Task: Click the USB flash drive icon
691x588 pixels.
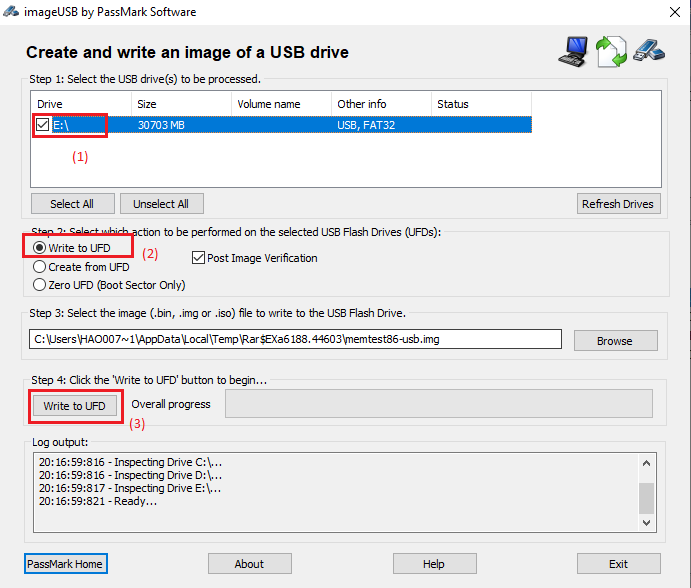Action: (646, 50)
